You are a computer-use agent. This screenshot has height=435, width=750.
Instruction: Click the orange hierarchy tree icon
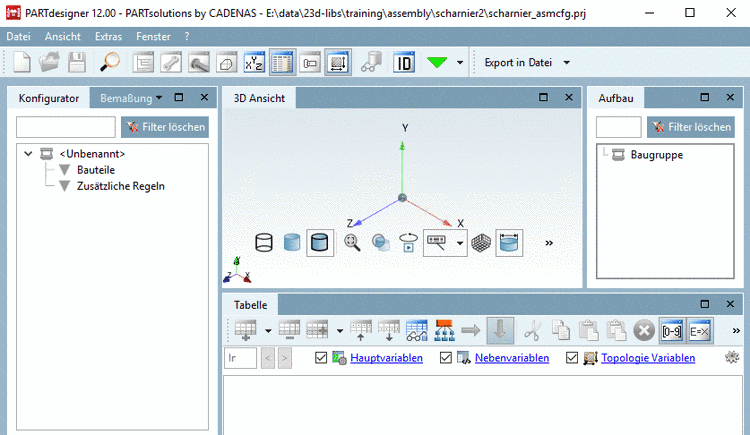click(444, 330)
